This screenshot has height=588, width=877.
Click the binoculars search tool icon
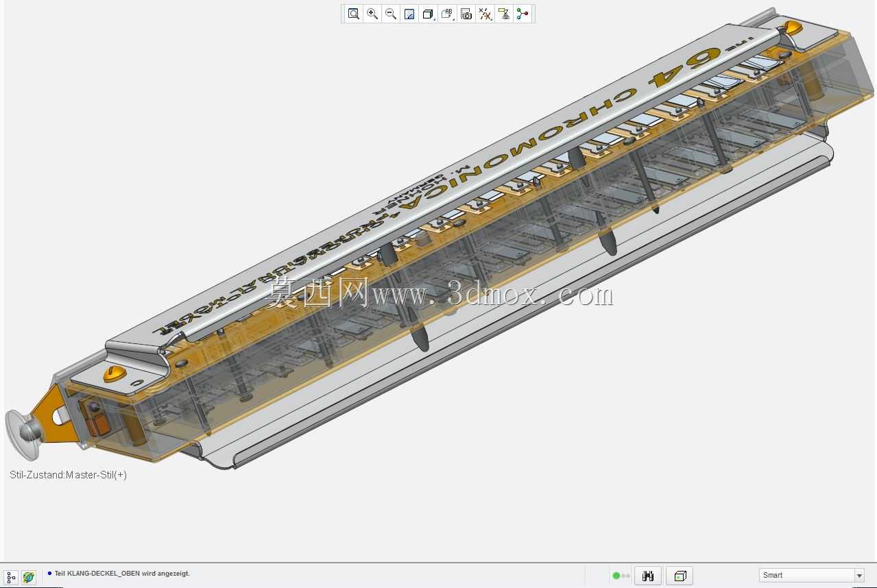tap(648, 576)
